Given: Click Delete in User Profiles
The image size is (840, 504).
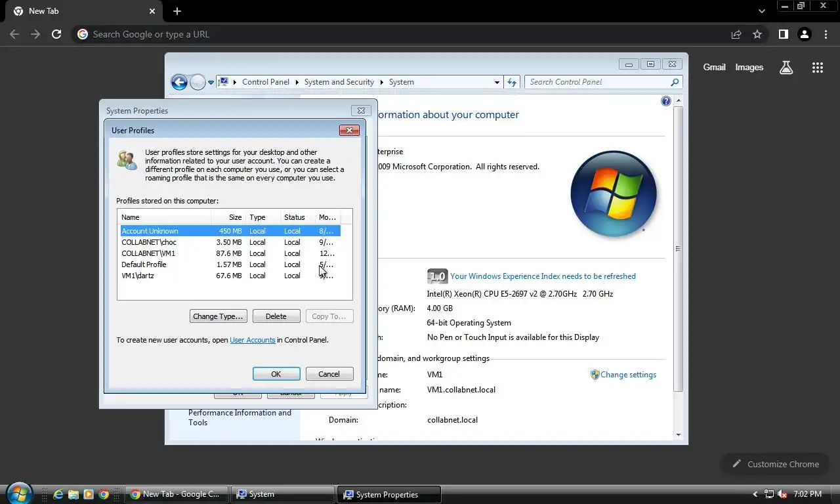Looking at the screenshot, I should click(x=276, y=316).
